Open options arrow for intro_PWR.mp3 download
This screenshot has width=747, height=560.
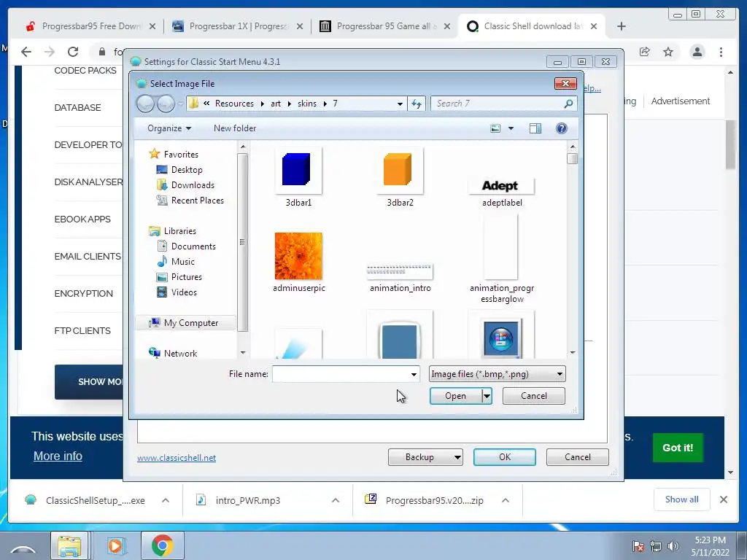point(336,500)
